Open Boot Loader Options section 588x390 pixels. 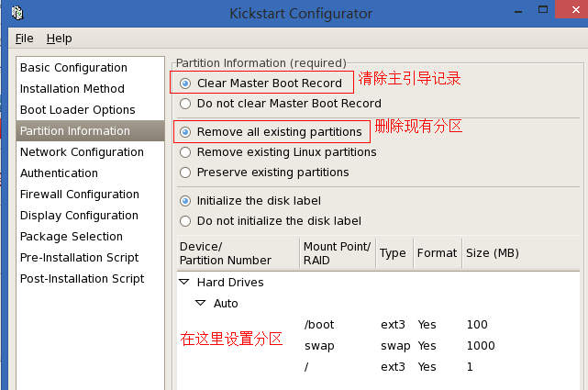77,110
